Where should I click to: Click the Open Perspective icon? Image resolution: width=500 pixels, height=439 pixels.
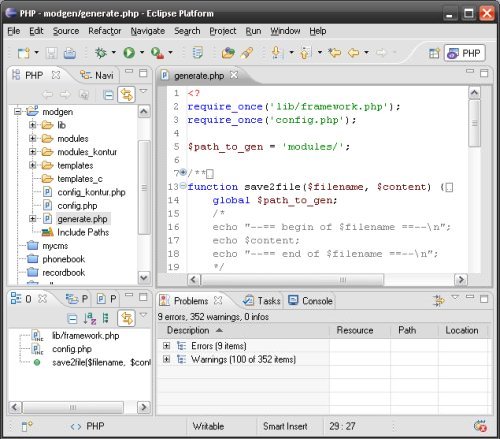tap(434, 53)
